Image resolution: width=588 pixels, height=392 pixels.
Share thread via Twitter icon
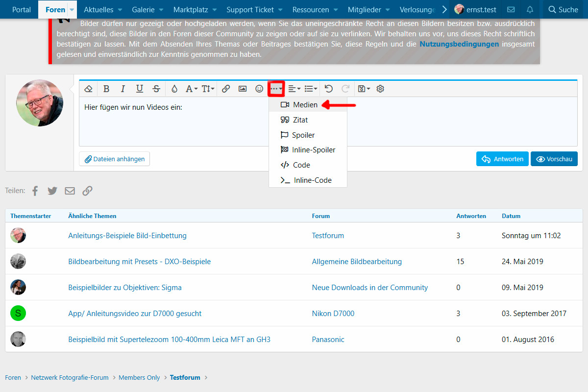[52, 191]
